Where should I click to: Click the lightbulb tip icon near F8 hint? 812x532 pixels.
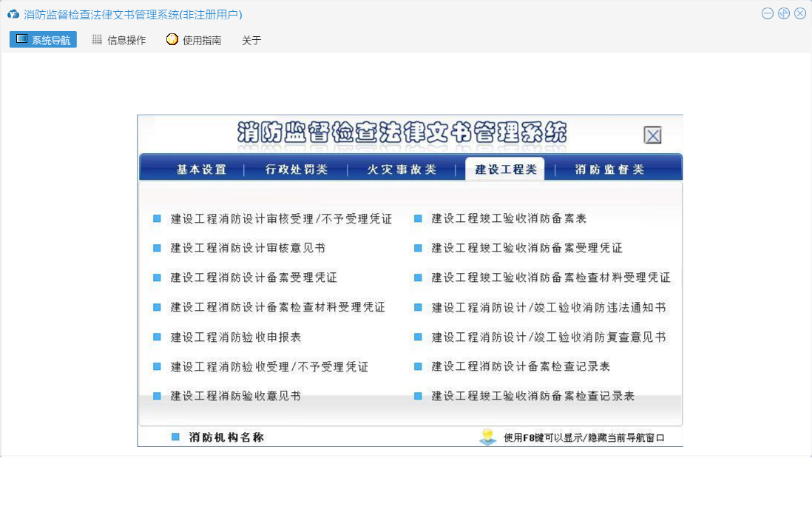pyautogui.click(x=487, y=437)
